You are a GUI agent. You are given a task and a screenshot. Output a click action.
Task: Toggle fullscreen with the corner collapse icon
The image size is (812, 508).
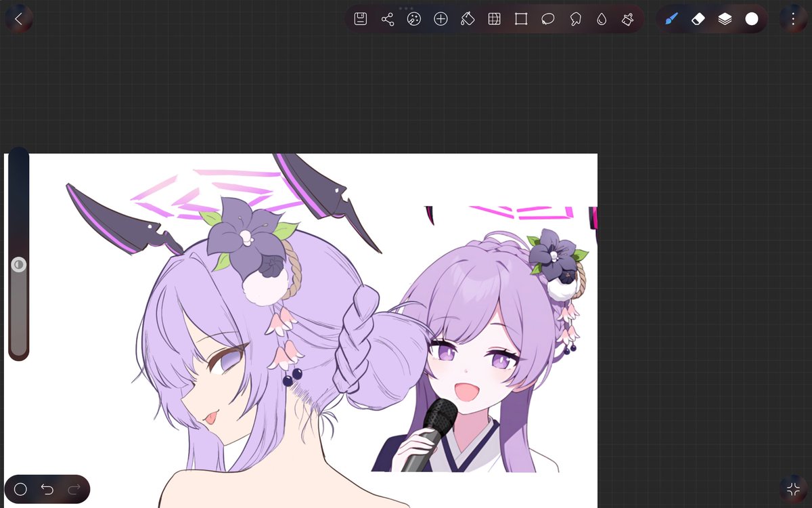click(x=793, y=489)
